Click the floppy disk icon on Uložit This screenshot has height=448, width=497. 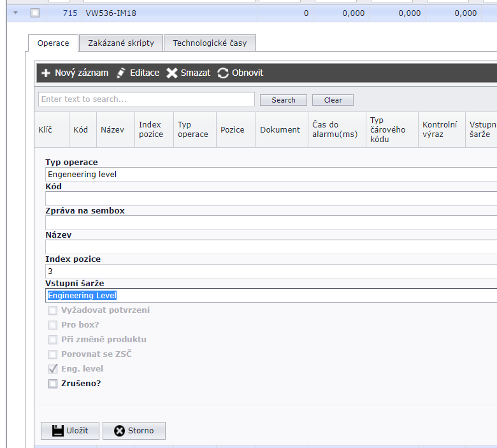[56, 431]
